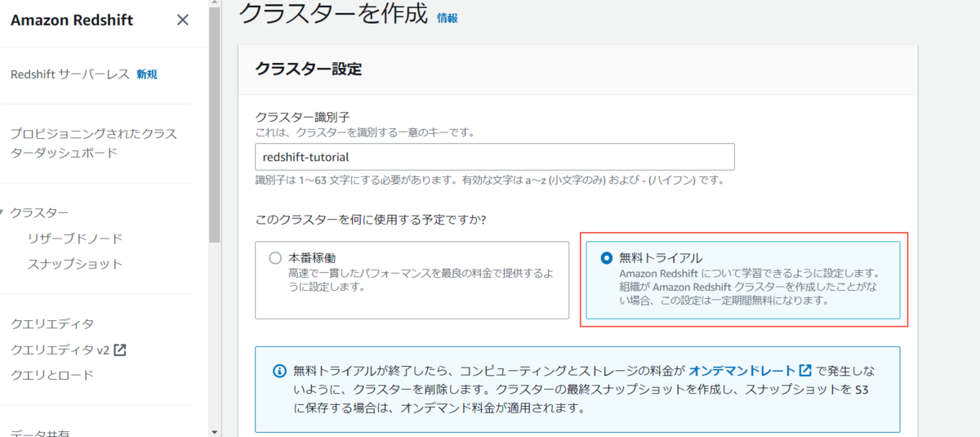Image resolution: width=980 pixels, height=437 pixels.
Task: Click the クラスター識別子 field label
Action: tap(302, 117)
